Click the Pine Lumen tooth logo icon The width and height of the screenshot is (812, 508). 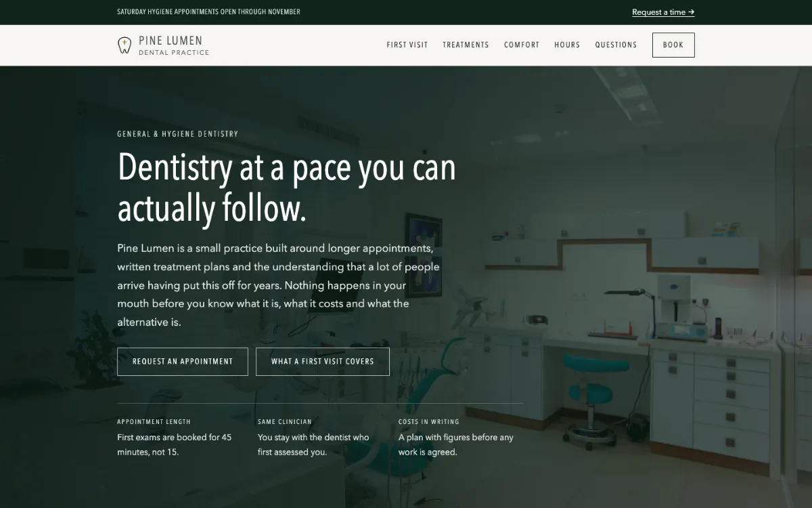pyautogui.click(x=124, y=45)
